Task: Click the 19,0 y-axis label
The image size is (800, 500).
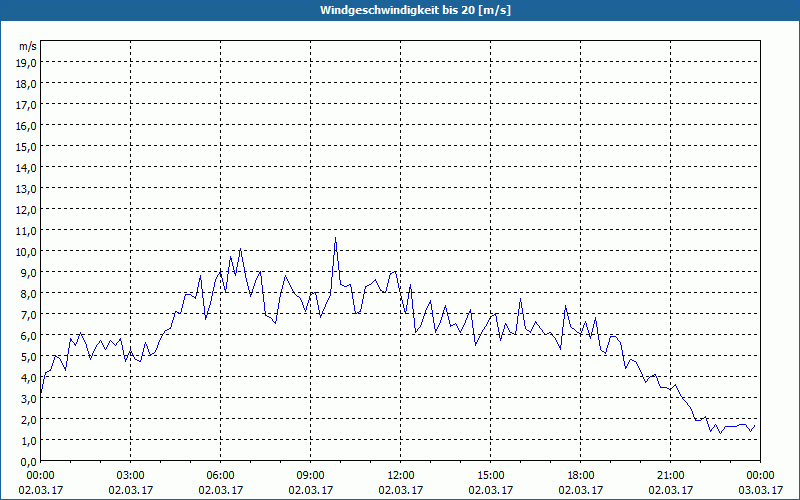Action: tap(27, 62)
